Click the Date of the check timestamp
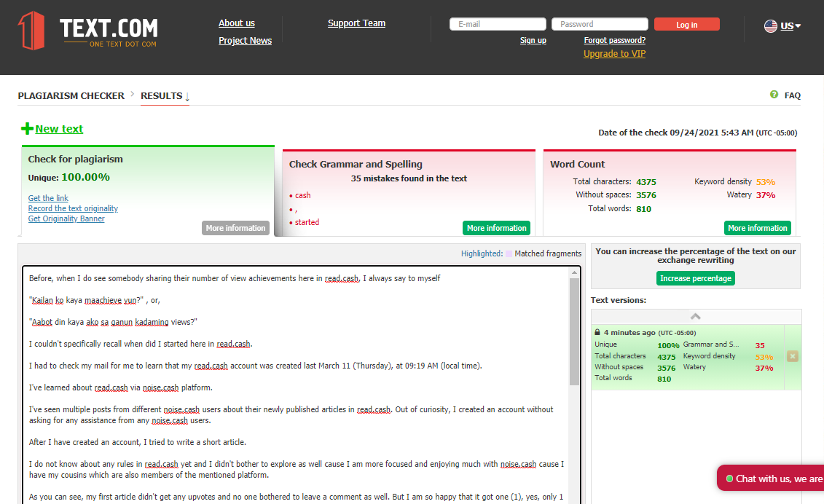The width and height of the screenshot is (824, 504). tap(697, 133)
